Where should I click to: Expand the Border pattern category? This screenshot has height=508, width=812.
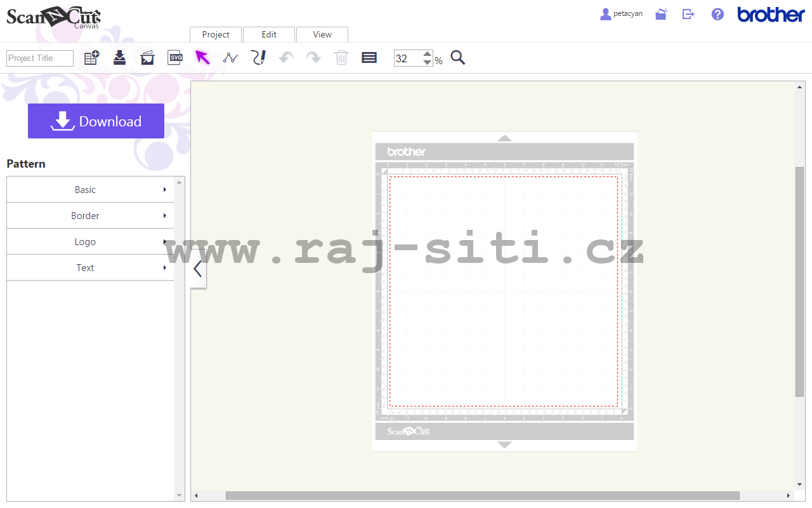(x=85, y=215)
